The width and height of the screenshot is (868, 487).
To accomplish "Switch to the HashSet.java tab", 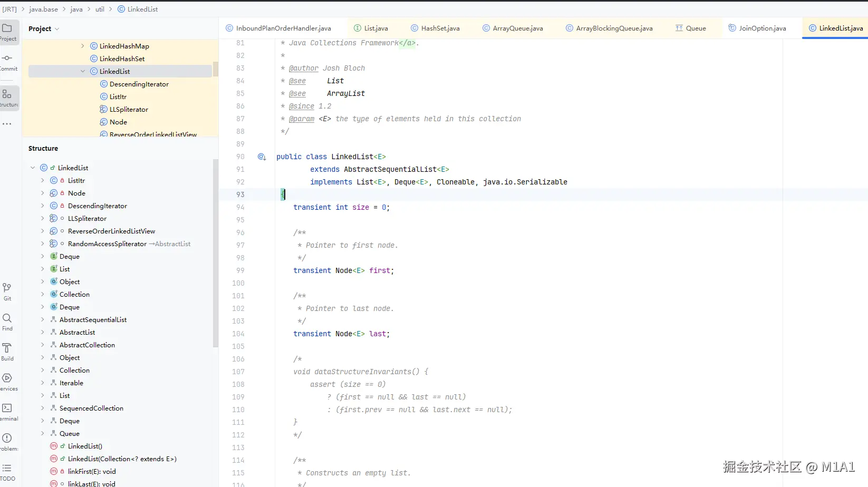I will 435,28.
